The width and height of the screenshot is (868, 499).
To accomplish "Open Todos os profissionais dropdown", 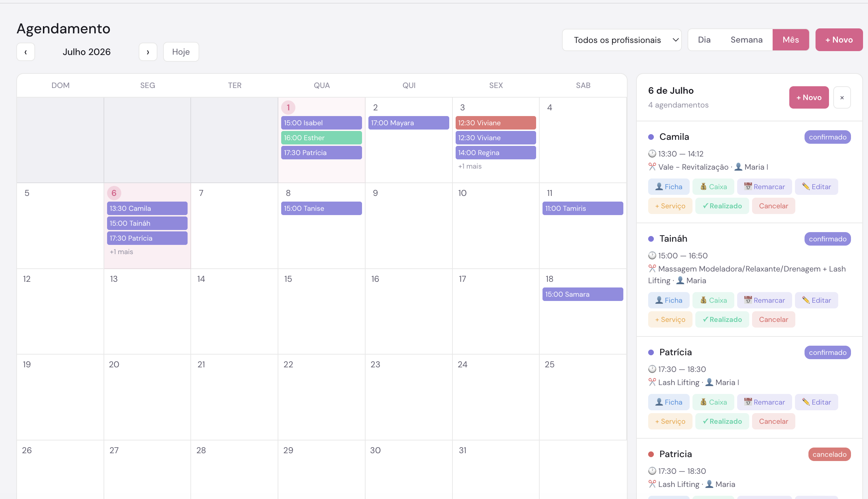I will [x=622, y=40].
